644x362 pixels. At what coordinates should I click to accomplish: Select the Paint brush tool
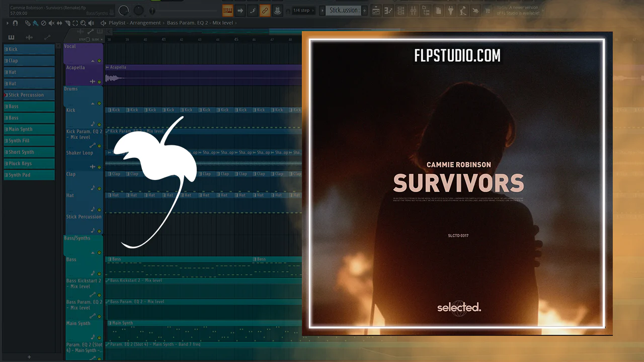tap(35, 23)
